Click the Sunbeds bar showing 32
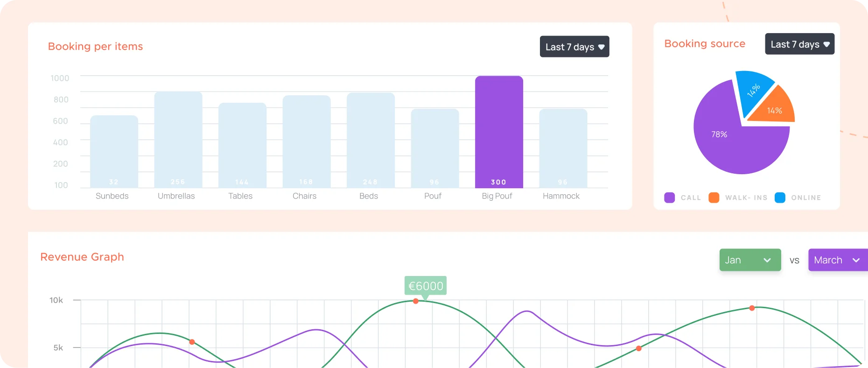 (114, 152)
